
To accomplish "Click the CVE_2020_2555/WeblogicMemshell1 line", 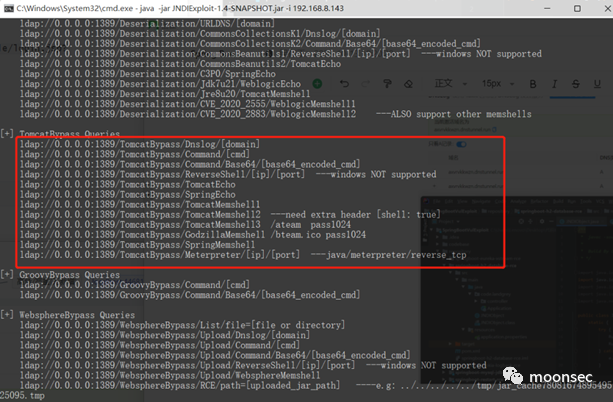I will click(x=188, y=104).
